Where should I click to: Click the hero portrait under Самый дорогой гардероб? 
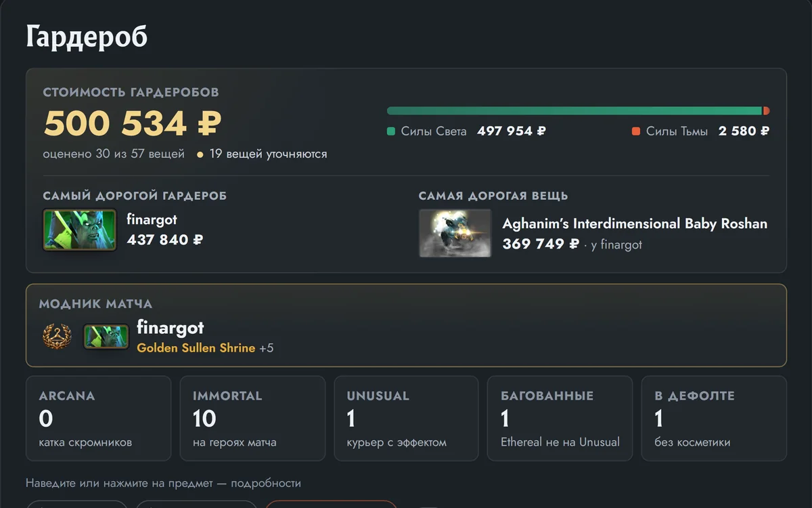point(79,230)
